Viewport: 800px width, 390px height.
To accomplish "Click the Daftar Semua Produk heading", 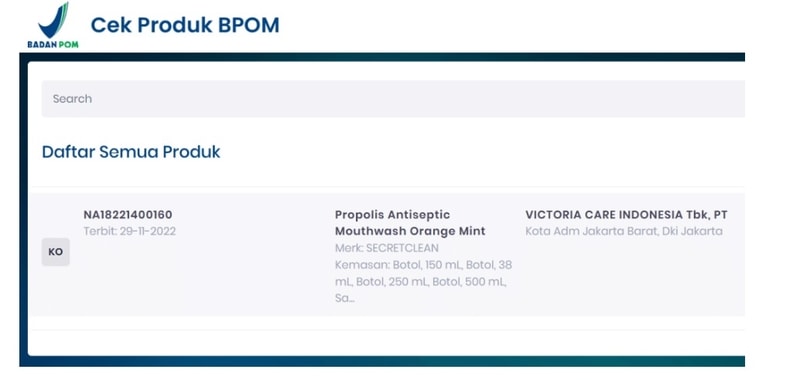I will [131, 152].
